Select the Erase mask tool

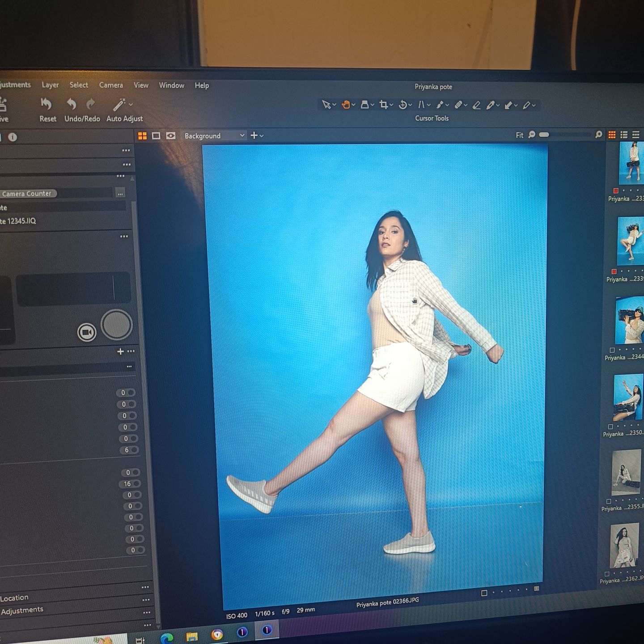(476, 105)
